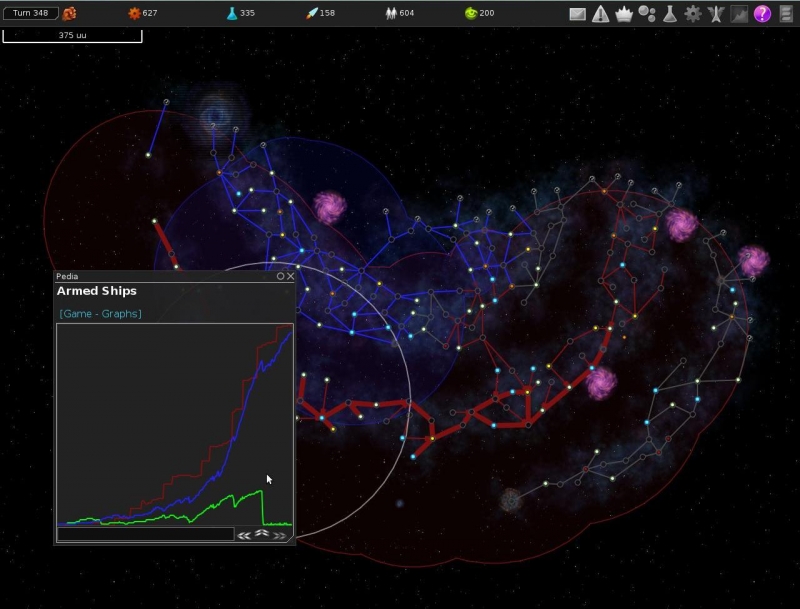
Task: Click the orange industry gear icon
Action: (134, 13)
